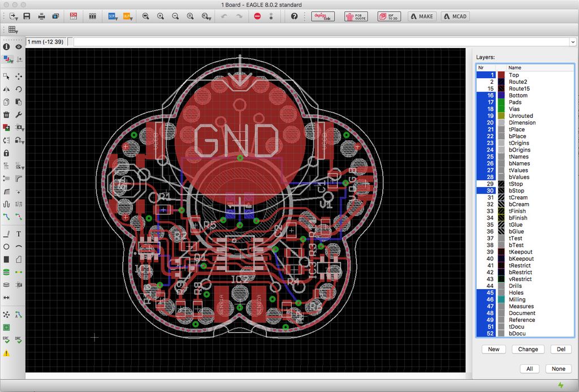The width and height of the screenshot is (579, 392).
Task: Open the CAM processor icon
Action: [55, 16]
